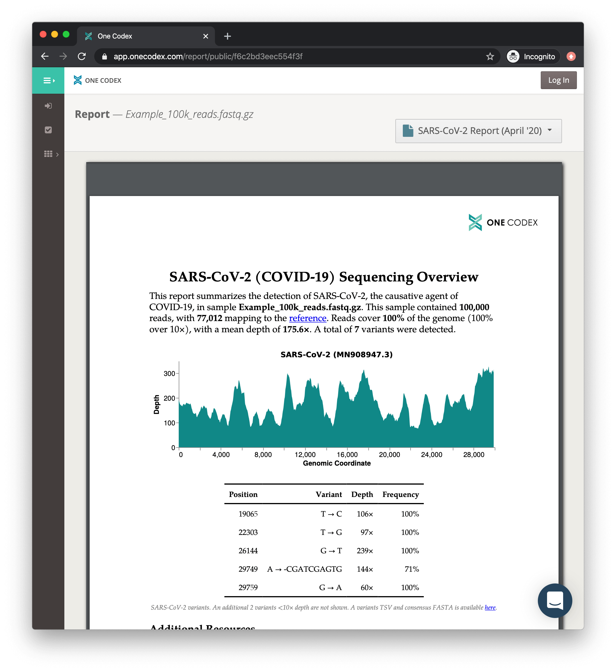Click the Frequency column header

click(x=401, y=494)
